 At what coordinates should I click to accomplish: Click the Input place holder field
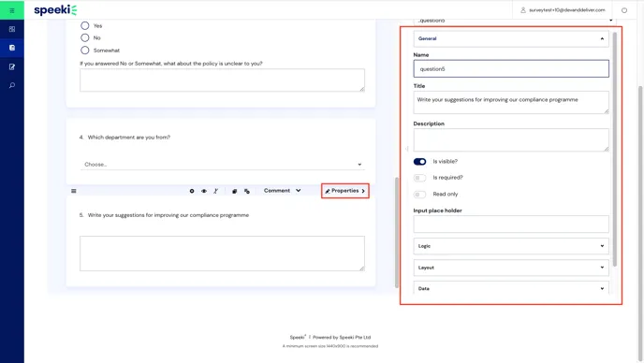coord(511,225)
